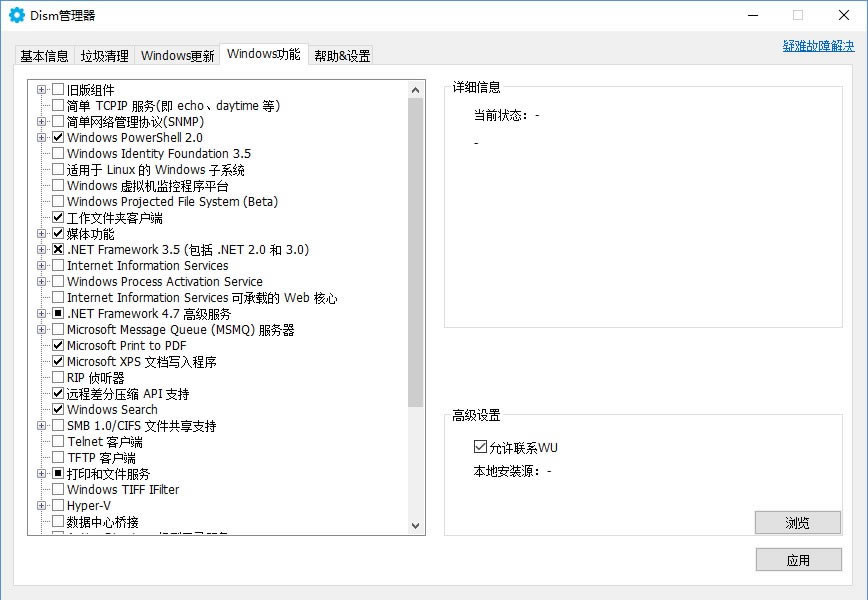Image resolution: width=868 pixels, height=600 pixels.
Task: Uncheck the 远程差分压缩 API 支持 checkbox
Action: [x=58, y=394]
